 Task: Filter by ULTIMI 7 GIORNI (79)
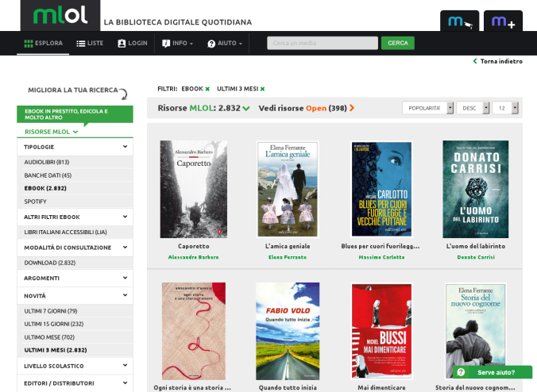click(x=51, y=311)
